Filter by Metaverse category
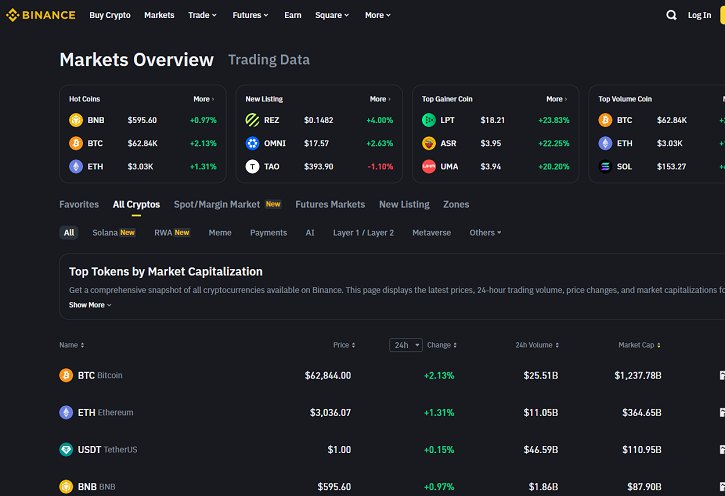This screenshot has width=725, height=496. 431,233
